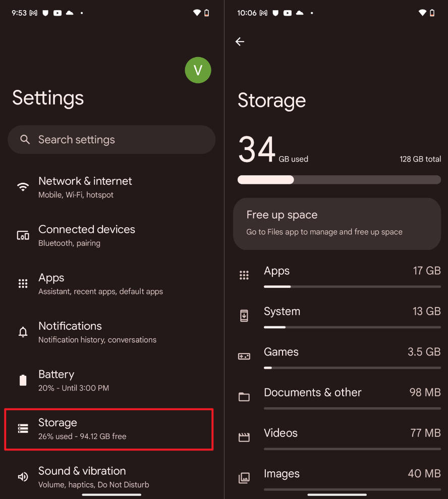The width and height of the screenshot is (448, 499).
Task: Tap the bell icon for Notifications
Action: [23, 332]
